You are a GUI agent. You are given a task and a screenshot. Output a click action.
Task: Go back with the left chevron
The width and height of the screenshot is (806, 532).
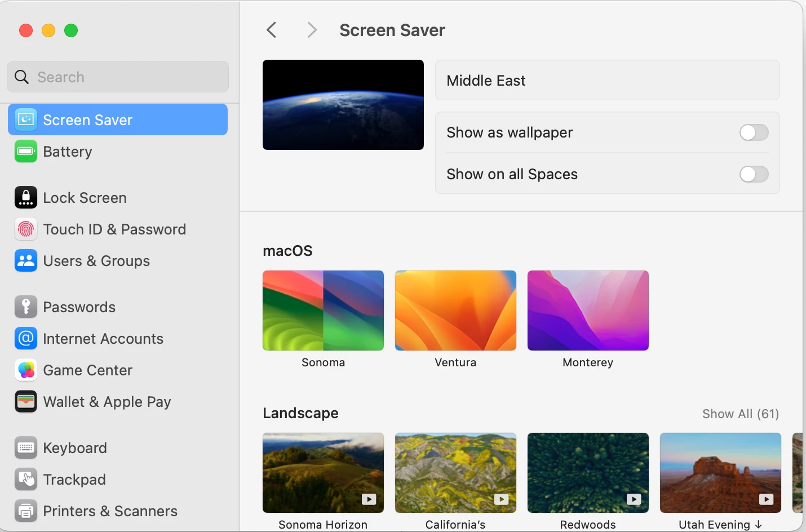(x=271, y=30)
